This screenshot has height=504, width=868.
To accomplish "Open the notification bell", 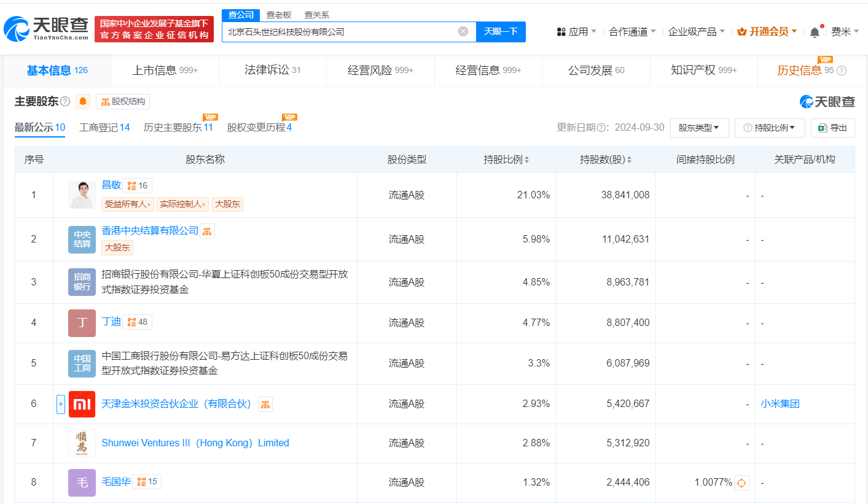I will click(x=815, y=32).
